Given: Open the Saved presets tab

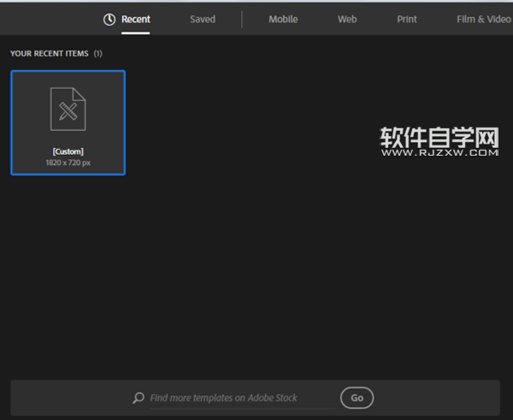Looking at the screenshot, I should [203, 19].
